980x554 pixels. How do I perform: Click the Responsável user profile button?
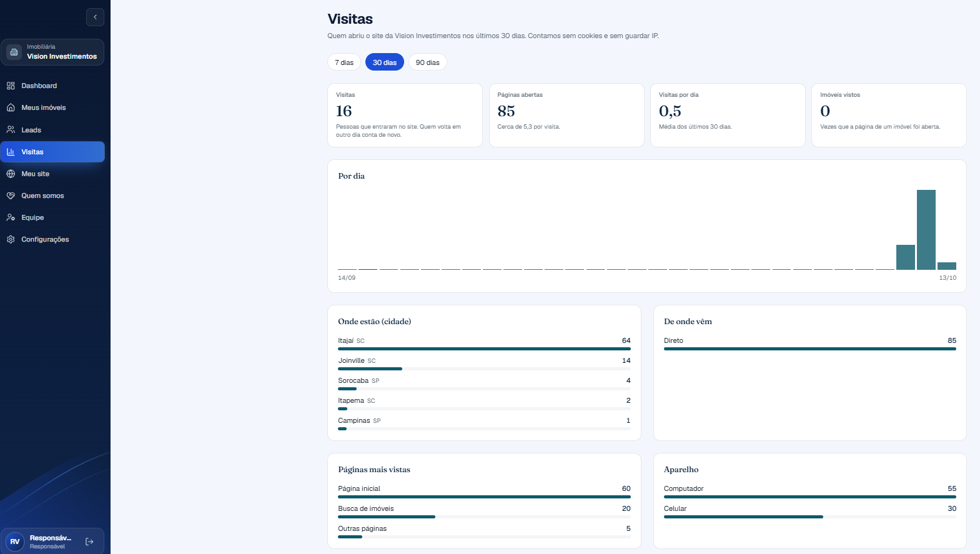52,542
